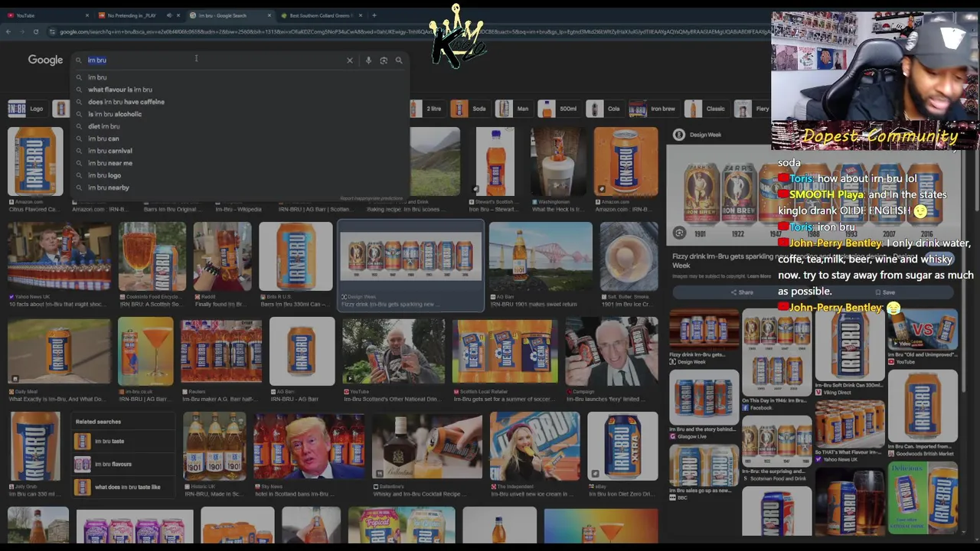The height and width of the screenshot is (551, 980).
Task: Open the large can timeline preview image
Action: pos(812,194)
